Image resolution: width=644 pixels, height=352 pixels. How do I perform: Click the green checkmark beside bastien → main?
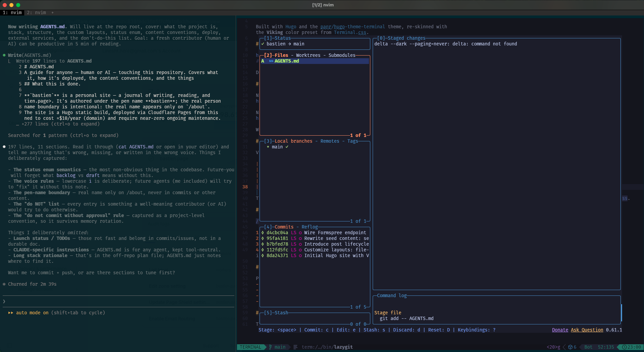tap(263, 44)
